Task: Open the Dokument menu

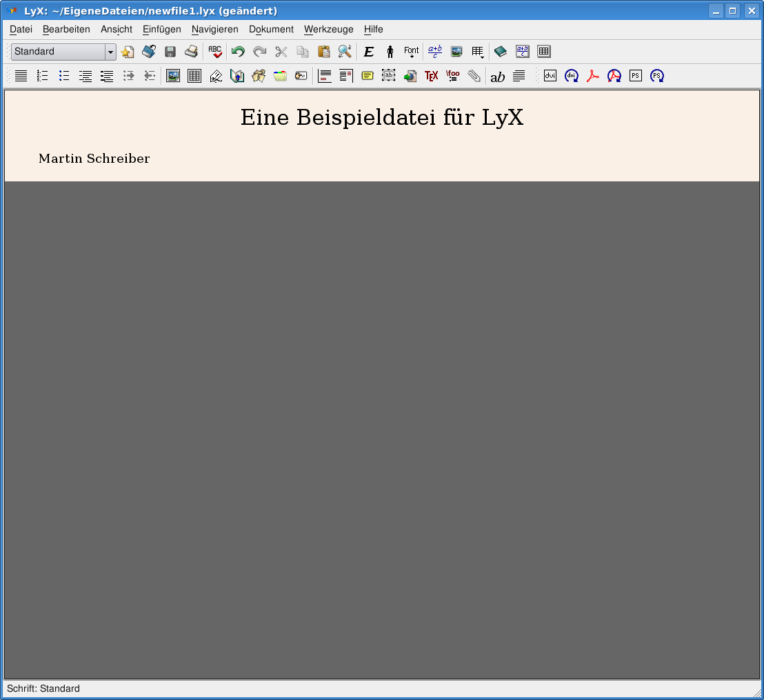Action: point(272,29)
